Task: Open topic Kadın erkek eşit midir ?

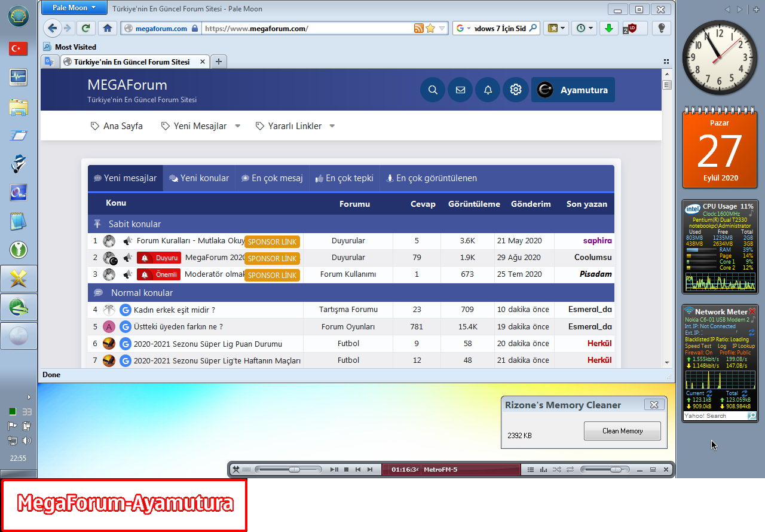Action: [175, 310]
